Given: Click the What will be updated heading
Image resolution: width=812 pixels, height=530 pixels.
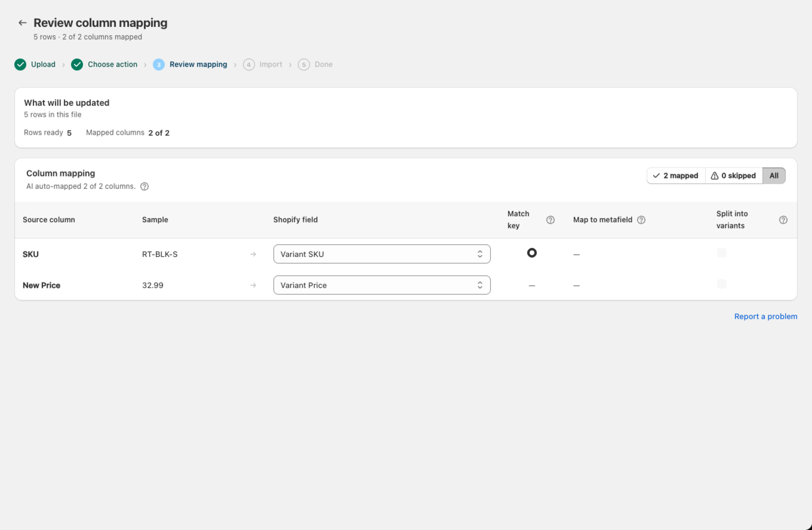Looking at the screenshot, I should click(x=66, y=103).
